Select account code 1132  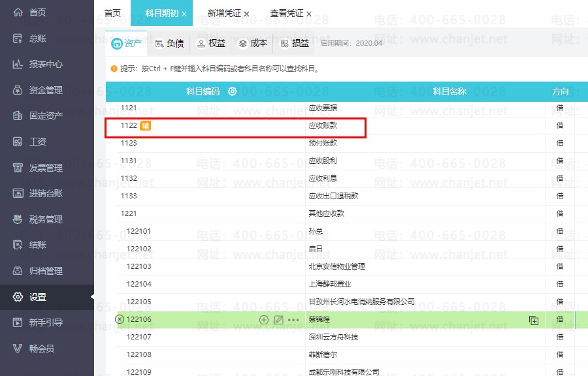click(129, 178)
